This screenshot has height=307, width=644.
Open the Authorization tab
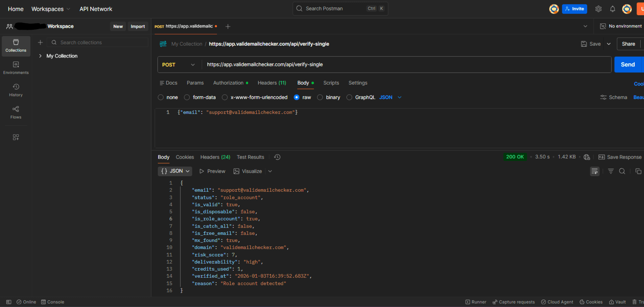(x=228, y=83)
